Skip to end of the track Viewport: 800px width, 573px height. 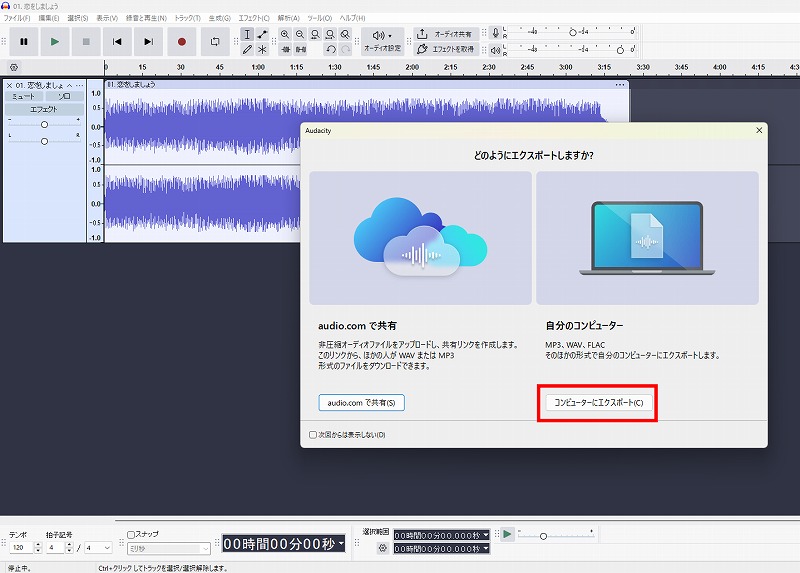pos(148,42)
